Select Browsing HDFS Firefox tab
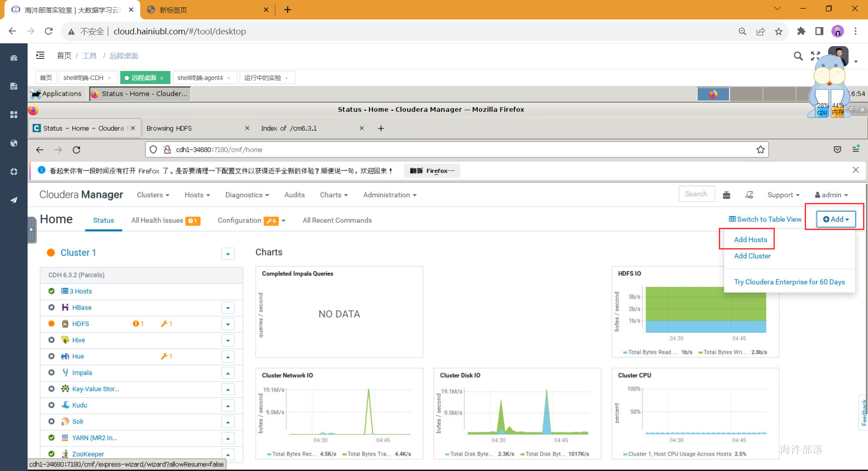The width and height of the screenshot is (868, 471). pos(197,128)
